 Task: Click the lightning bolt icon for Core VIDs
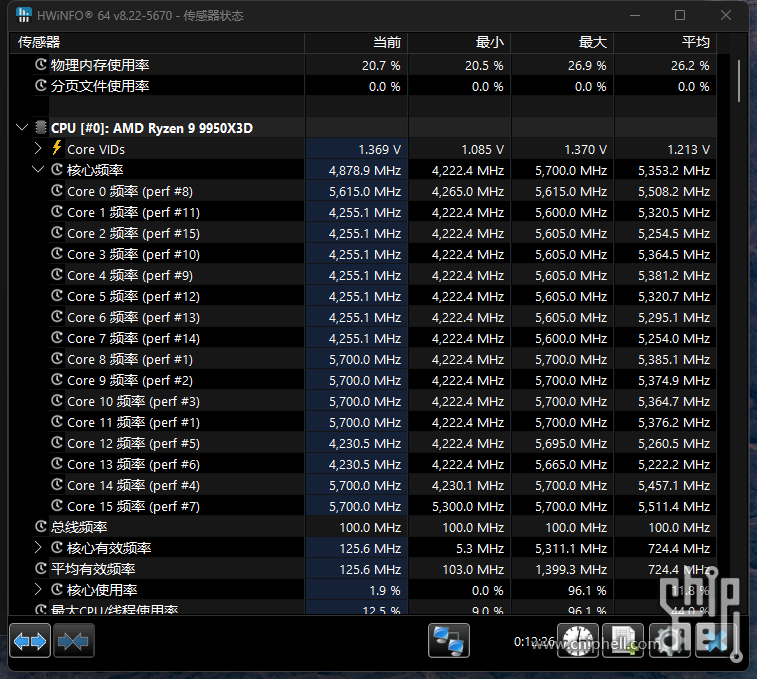pos(57,148)
